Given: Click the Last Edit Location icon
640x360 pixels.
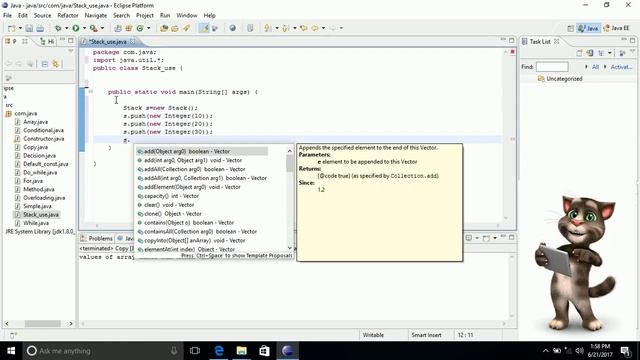Looking at the screenshot, I should pyautogui.click(x=303, y=28).
